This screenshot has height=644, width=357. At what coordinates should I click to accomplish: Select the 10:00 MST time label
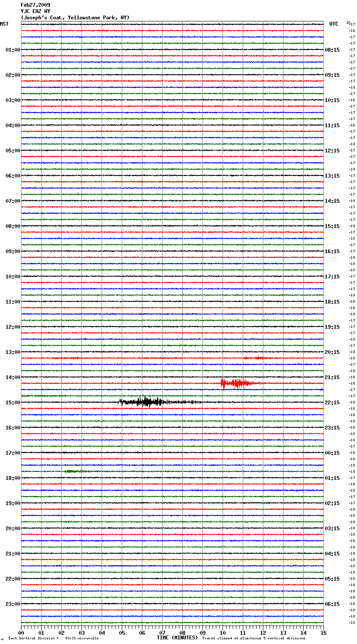[13, 277]
